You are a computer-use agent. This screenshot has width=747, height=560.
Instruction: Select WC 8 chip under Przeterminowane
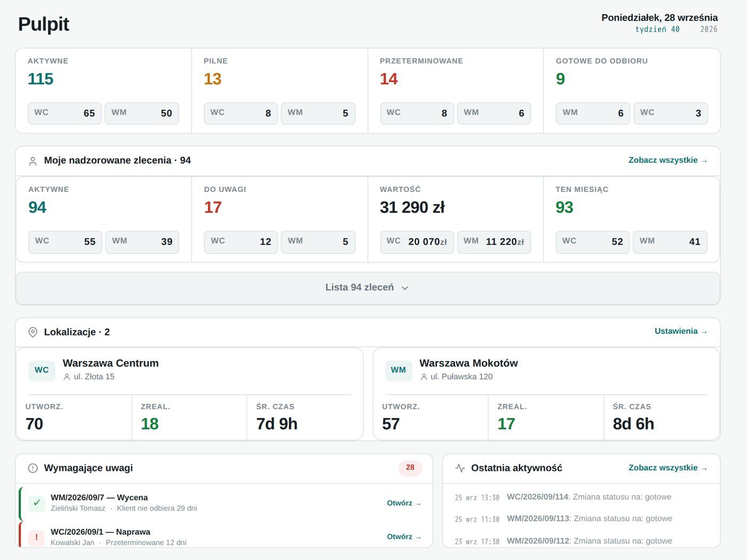click(x=417, y=113)
